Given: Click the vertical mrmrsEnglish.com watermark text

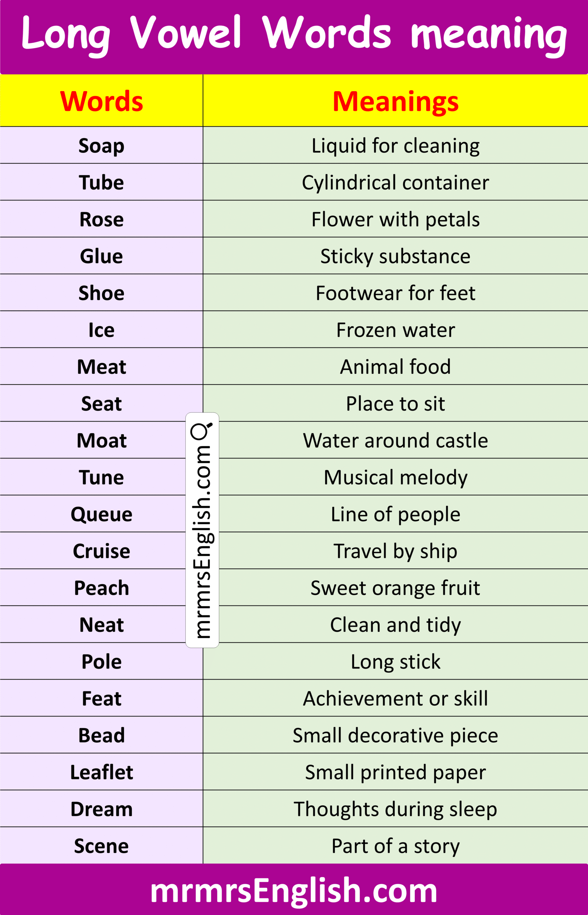Looking at the screenshot, I should click(x=202, y=543).
